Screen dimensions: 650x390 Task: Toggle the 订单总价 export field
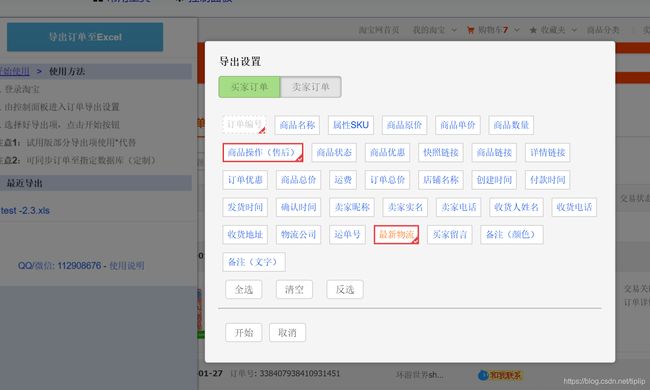(x=388, y=180)
